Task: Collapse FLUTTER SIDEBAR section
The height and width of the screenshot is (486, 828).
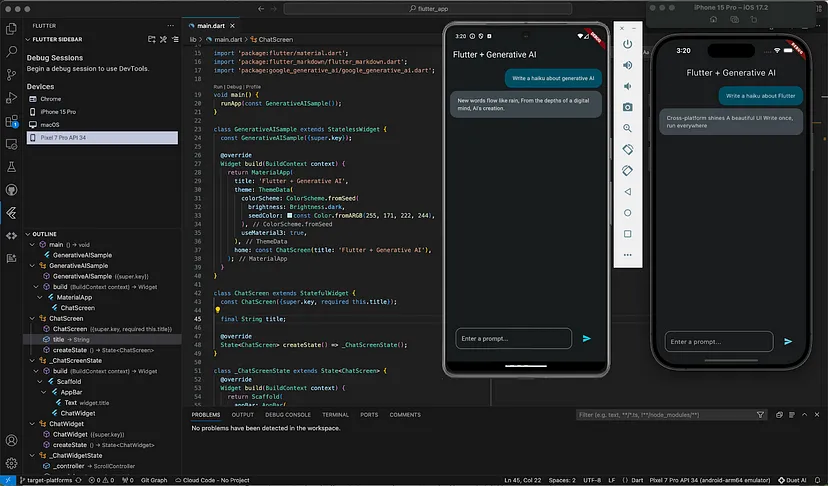Action: pos(28,40)
